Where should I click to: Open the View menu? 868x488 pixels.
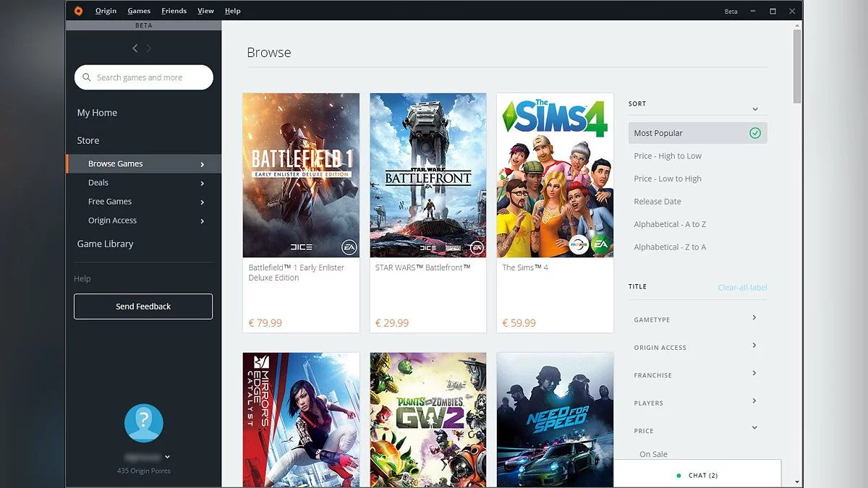(x=205, y=11)
